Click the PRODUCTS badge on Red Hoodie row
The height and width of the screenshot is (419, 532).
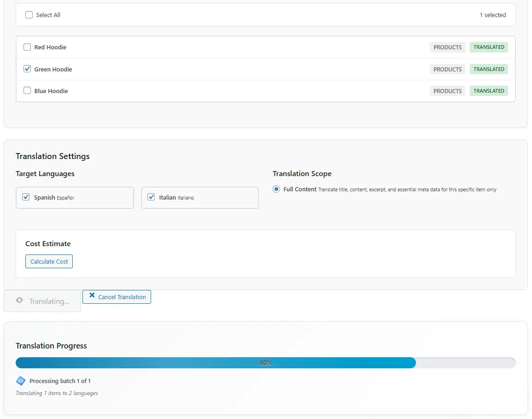click(447, 47)
